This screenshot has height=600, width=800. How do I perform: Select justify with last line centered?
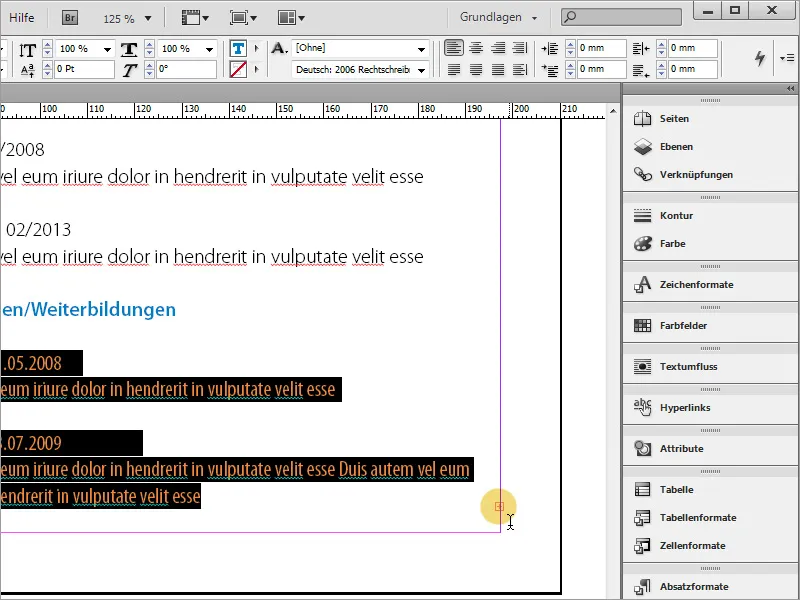click(476, 69)
